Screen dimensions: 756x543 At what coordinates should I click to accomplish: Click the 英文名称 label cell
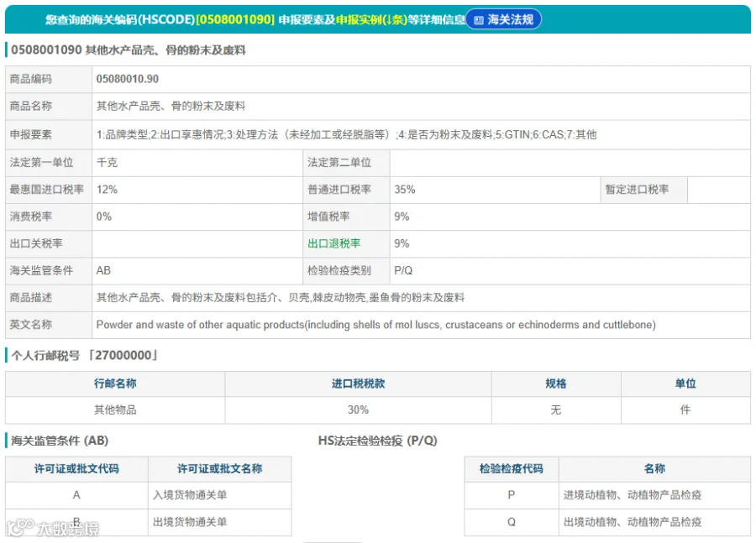pos(48,325)
